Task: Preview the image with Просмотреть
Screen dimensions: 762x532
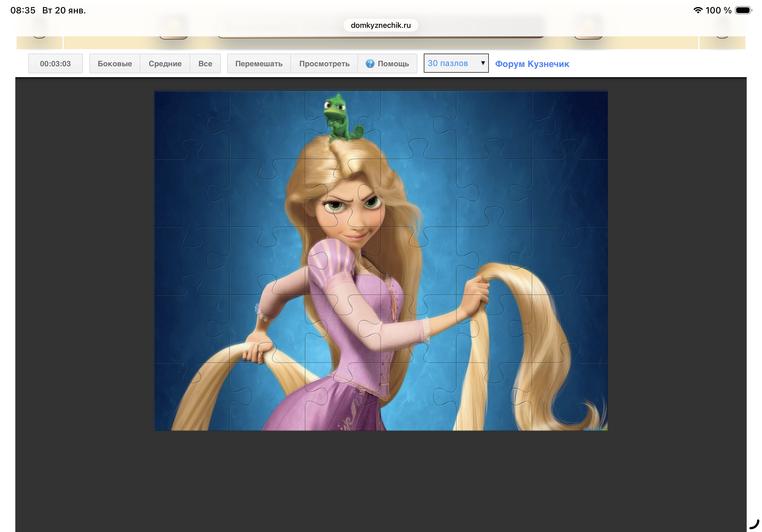Action: pyautogui.click(x=324, y=63)
